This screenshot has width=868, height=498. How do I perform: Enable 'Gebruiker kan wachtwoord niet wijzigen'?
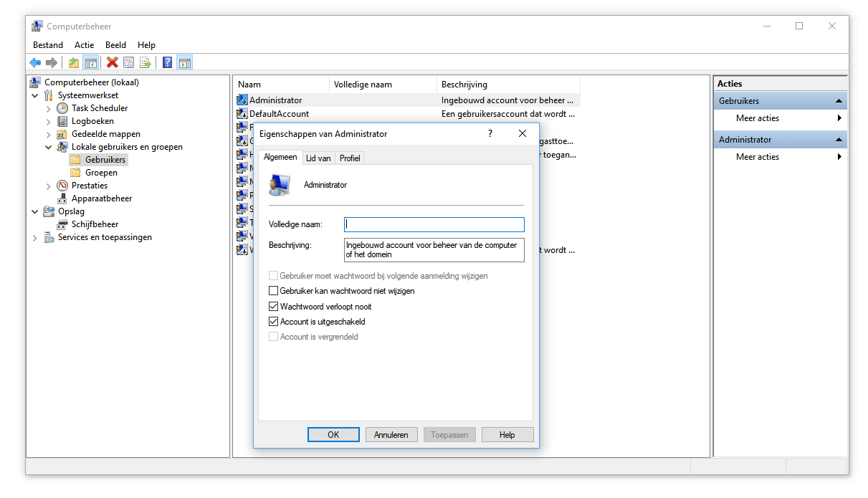coord(273,290)
